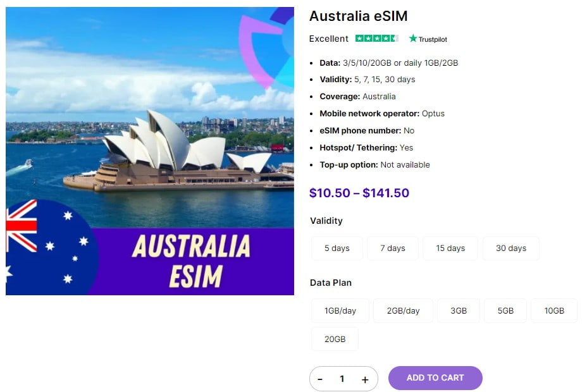
Task: Select the 7 days validity option
Action: [x=392, y=248]
